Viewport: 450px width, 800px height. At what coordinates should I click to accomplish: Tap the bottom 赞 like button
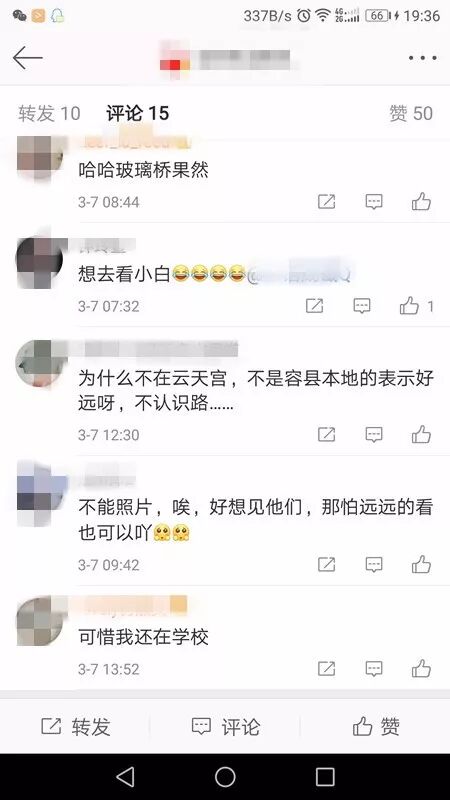pyautogui.click(x=376, y=727)
